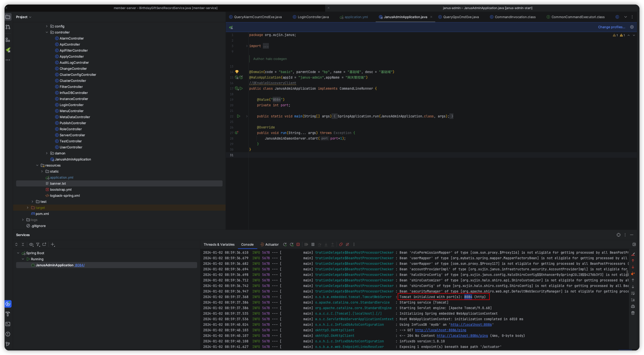Collapse the Spring Boot services node
This screenshot has width=644, height=355.
pyautogui.click(x=18, y=253)
